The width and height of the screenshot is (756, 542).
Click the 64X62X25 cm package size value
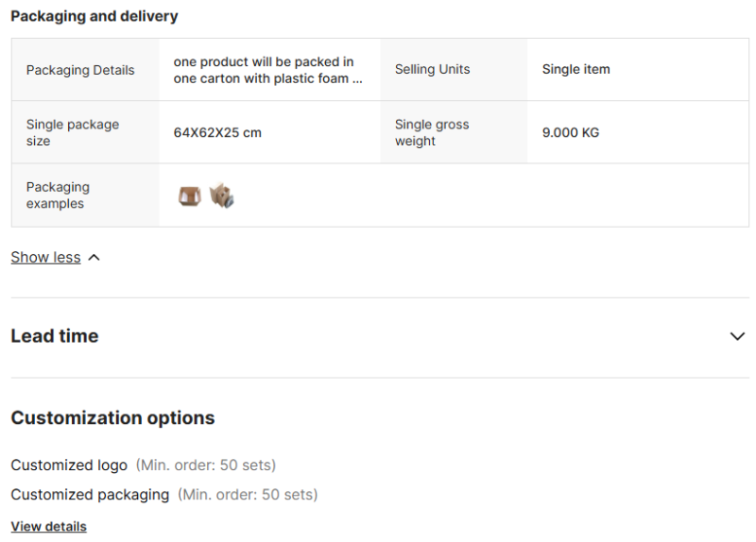tap(217, 133)
